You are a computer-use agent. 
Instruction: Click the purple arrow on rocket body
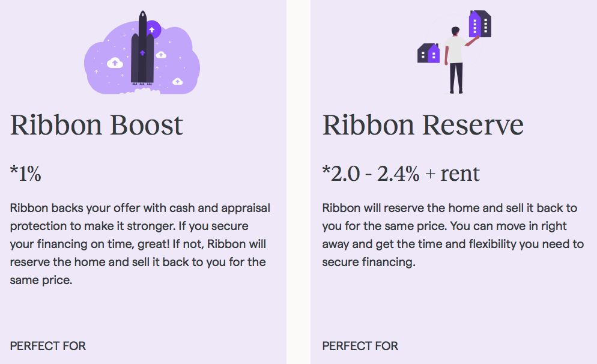click(142, 52)
